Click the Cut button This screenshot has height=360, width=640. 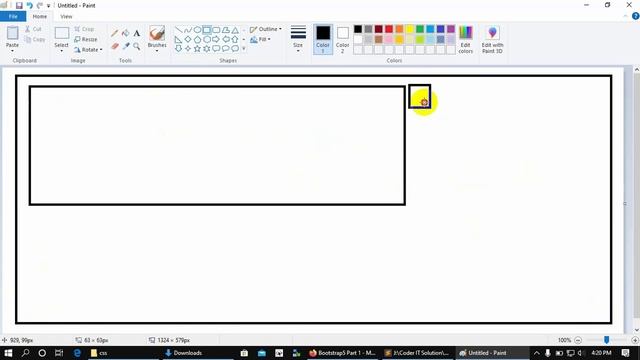pyautogui.click(x=33, y=29)
